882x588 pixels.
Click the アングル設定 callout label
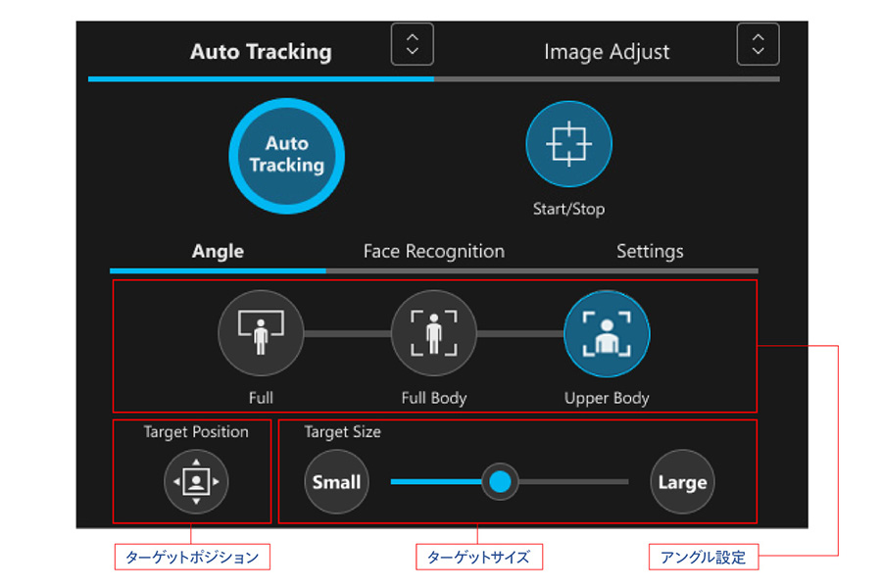pos(703,558)
